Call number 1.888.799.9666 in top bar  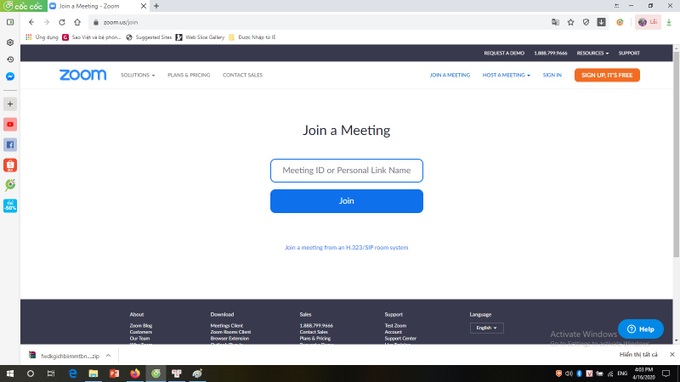point(550,53)
